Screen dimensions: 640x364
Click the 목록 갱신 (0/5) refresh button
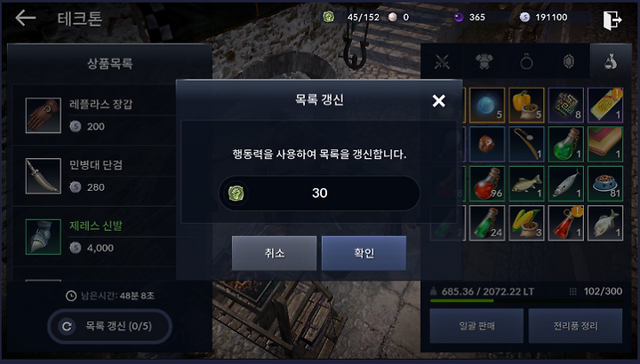pyautogui.click(x=110, y=326)
